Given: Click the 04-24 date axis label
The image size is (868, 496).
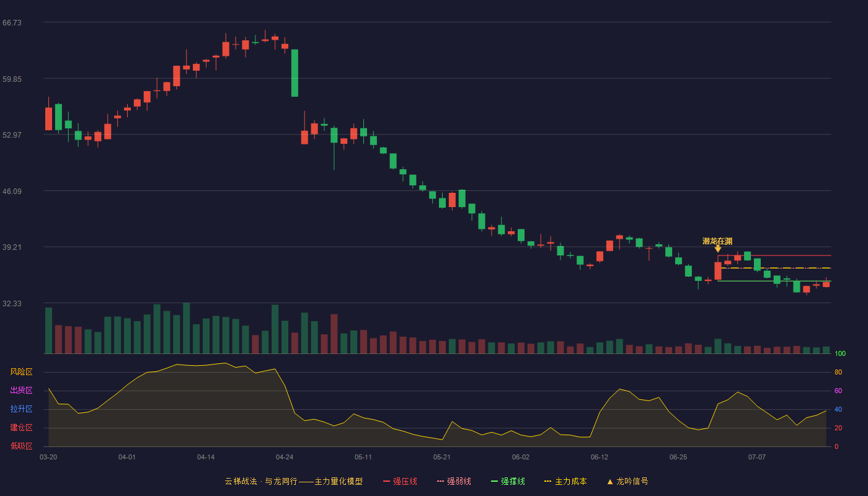Looking at the screenshot, I should (285, 457).
